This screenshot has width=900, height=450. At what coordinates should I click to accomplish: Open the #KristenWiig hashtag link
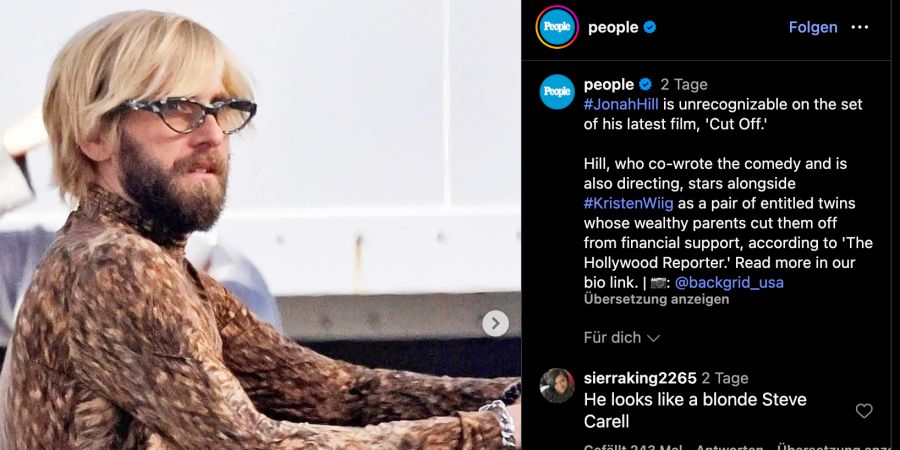pyautogui.click(x=629, y=203)
